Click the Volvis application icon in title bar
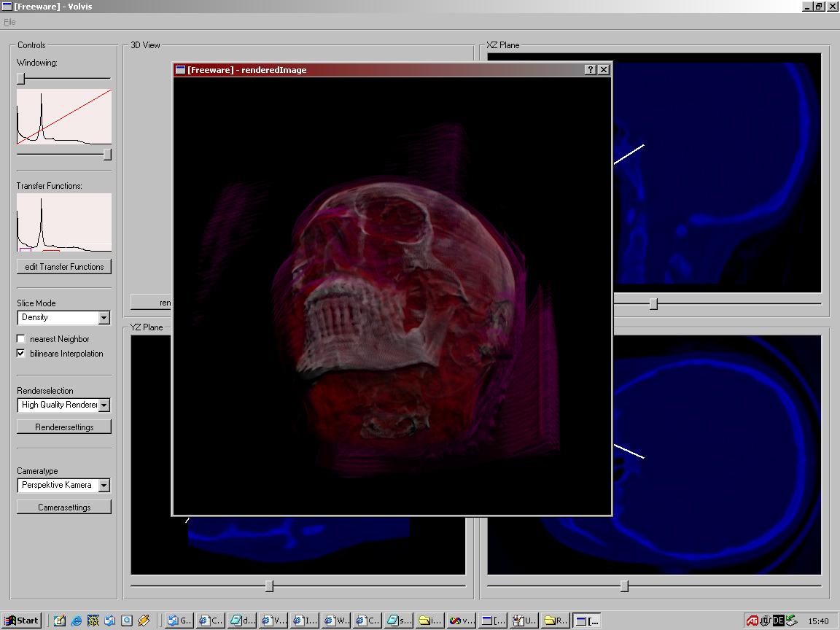The width and height of the screenshot is (840, 630). [x=7, y=7]
